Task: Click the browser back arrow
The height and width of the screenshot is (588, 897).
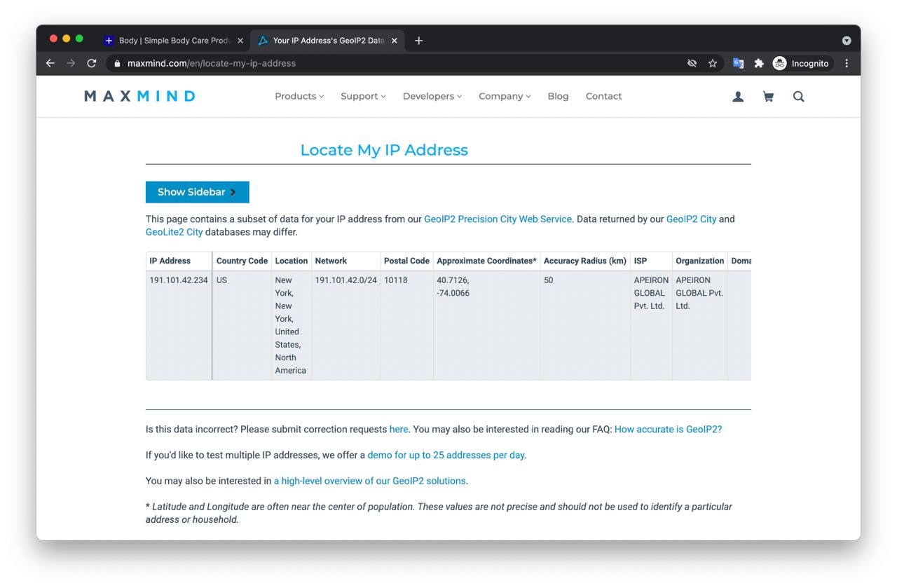Action: point(50,63)
